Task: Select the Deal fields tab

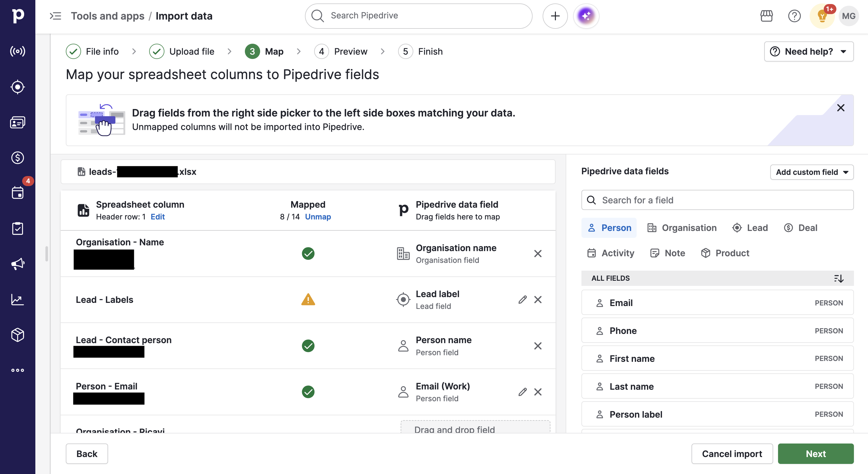Action: click(801, 228)
